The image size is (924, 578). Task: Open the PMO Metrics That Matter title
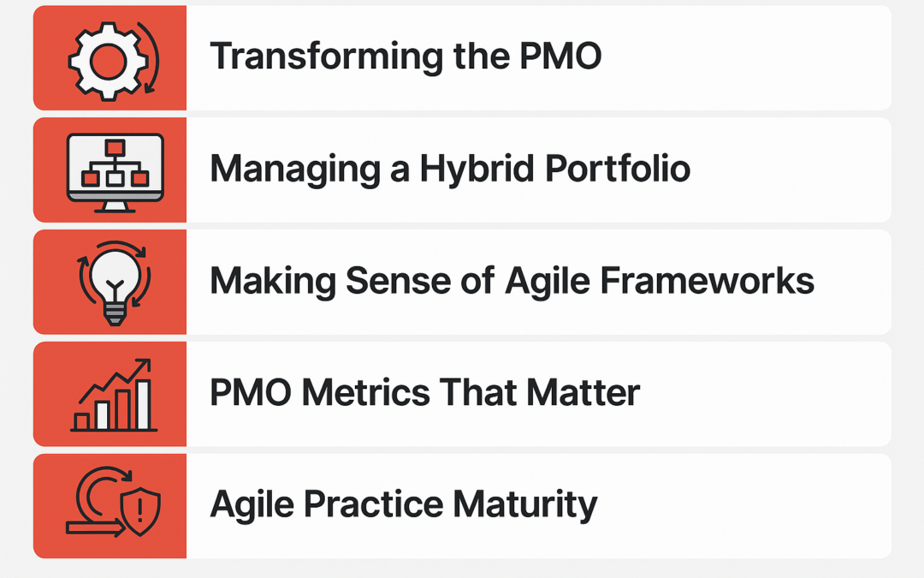pos(424,392)
